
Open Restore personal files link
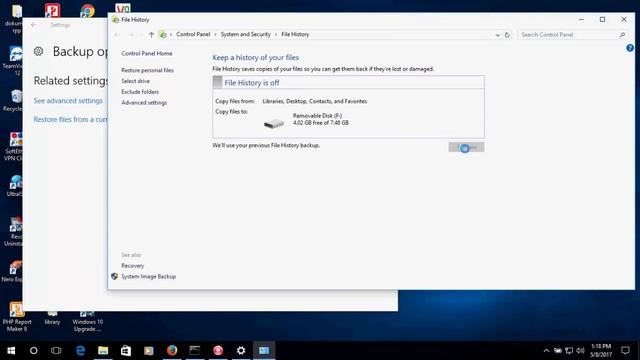point(147,70)
